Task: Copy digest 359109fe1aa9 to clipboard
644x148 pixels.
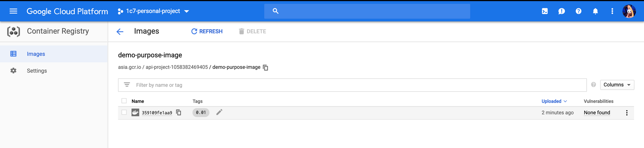Action: pyautogui.click(x=179, y=112)
